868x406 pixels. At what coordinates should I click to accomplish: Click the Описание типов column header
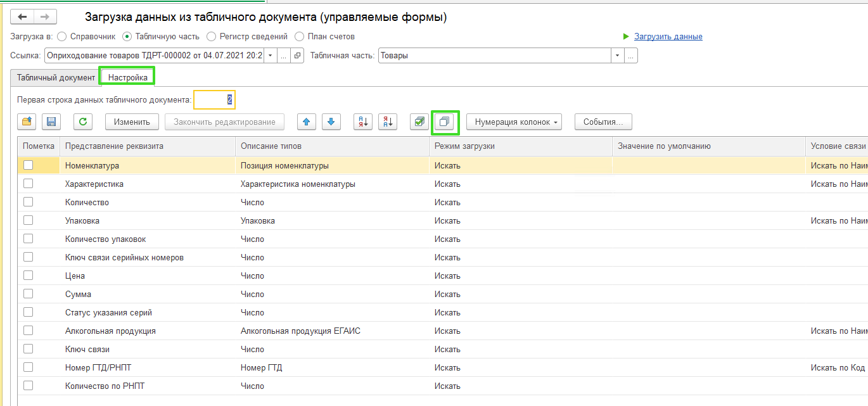pos(332,146)
